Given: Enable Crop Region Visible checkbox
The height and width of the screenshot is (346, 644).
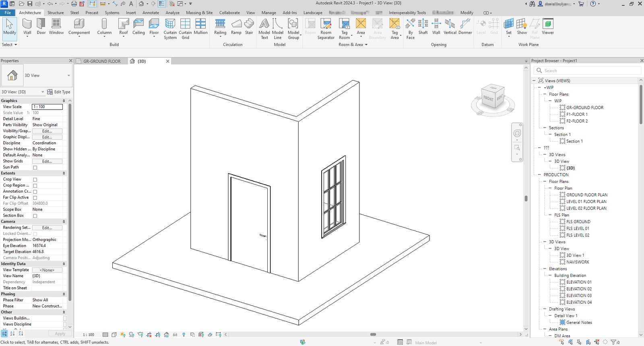Looking at the screenshot, I should [35, 186].
